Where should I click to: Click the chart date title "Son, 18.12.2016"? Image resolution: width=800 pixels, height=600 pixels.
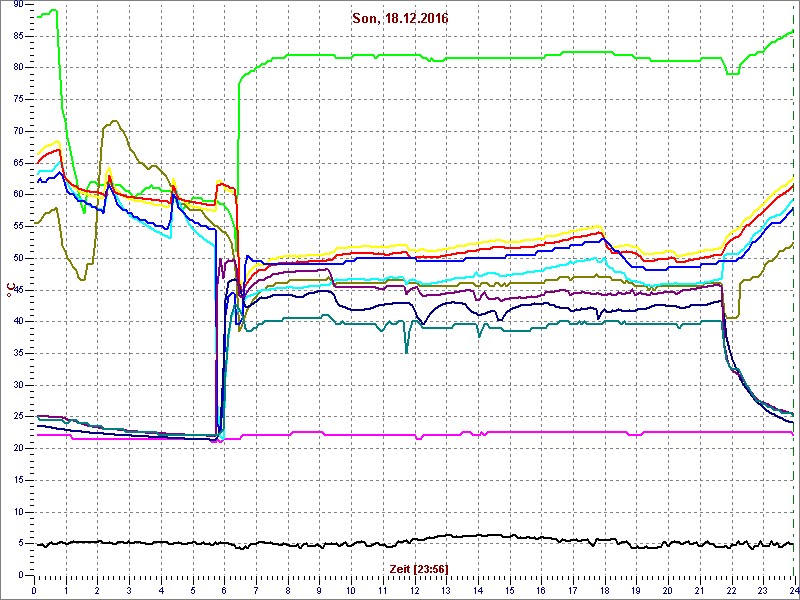pos(400,19)
